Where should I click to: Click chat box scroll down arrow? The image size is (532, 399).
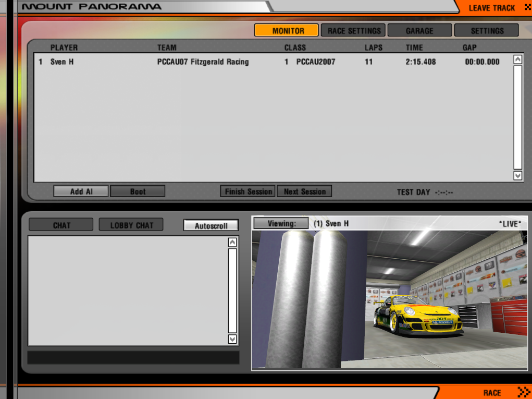(232, 339)
